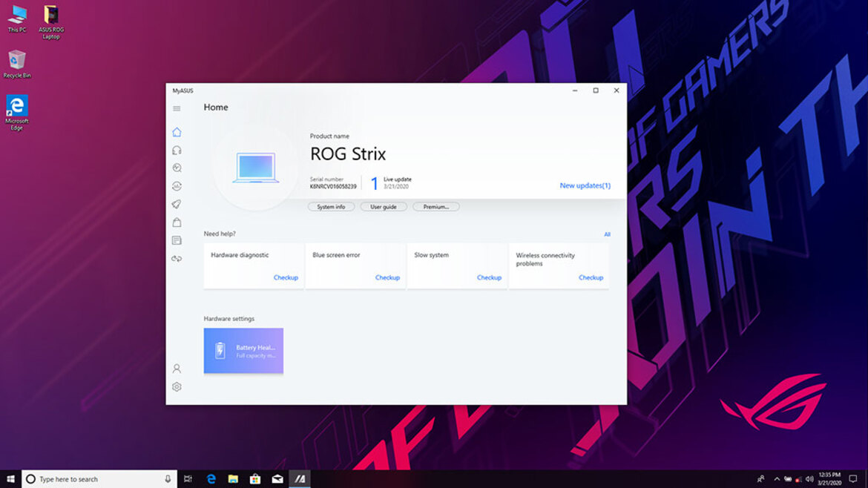Close the MyASUS window
Viewport: 868px width, 488px height.
[616, 90]
